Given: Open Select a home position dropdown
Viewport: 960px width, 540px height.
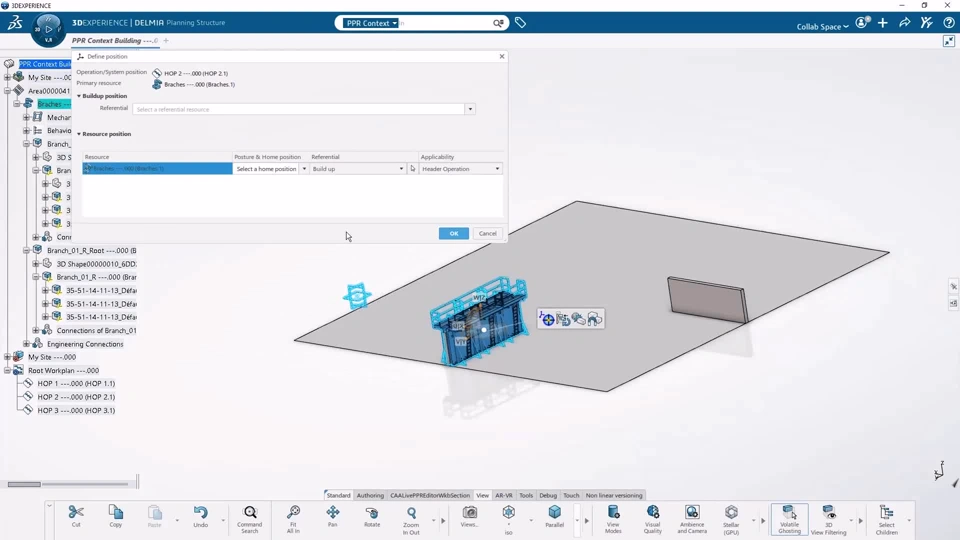Looking at the screenshot, I should 304,169.
